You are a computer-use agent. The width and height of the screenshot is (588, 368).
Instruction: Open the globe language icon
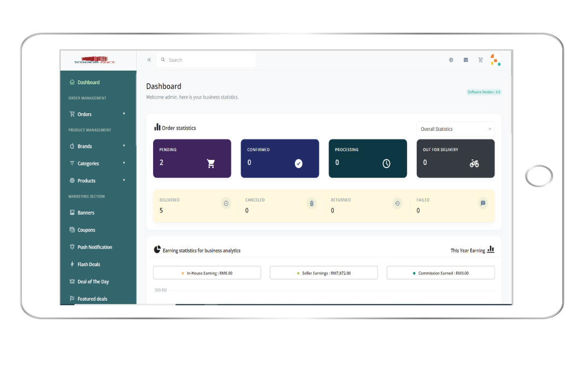click(x=451, y=60)
